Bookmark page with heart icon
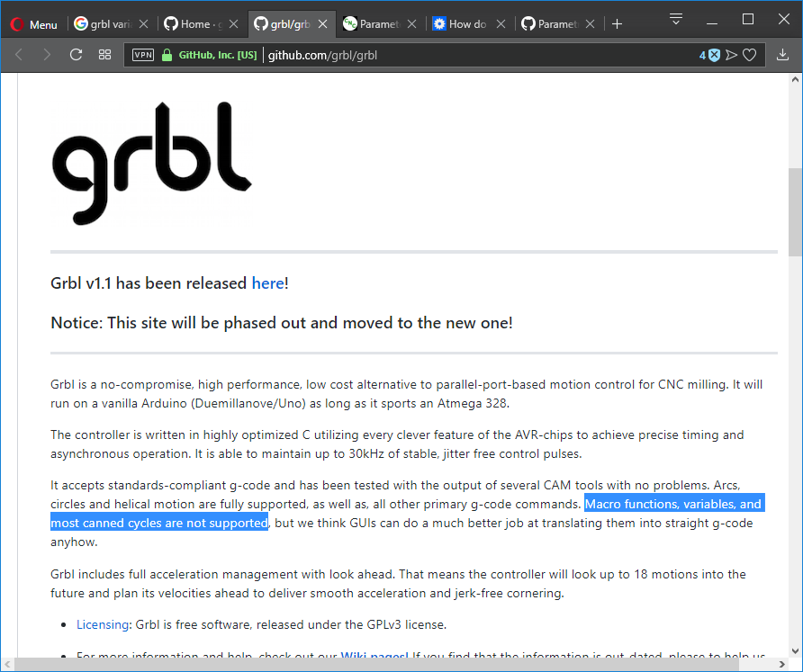Image resolution: width=803 pixels, height=672 pixels. 749,55
